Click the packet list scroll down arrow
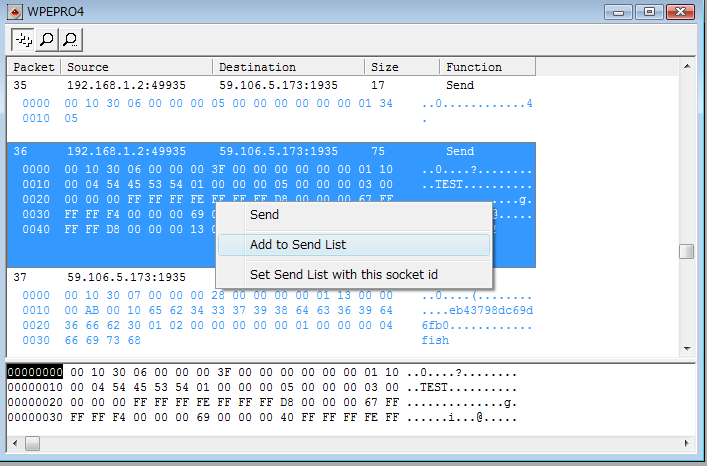Screen dimensions: 707x466 [x=687, y=349]
